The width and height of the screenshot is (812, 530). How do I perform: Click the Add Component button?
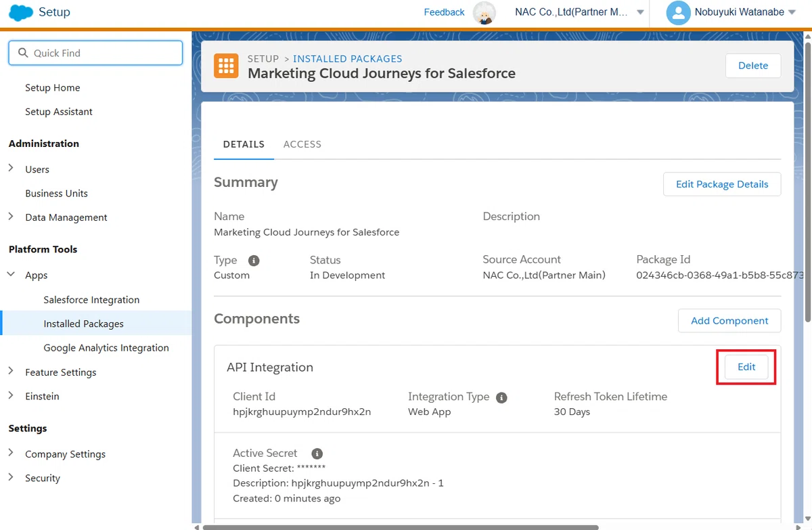729,321
